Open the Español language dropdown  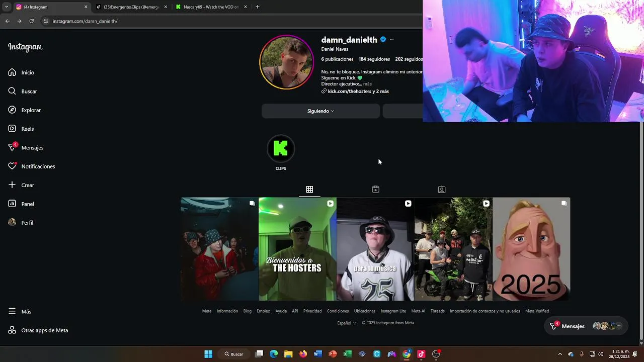[347, 323]
